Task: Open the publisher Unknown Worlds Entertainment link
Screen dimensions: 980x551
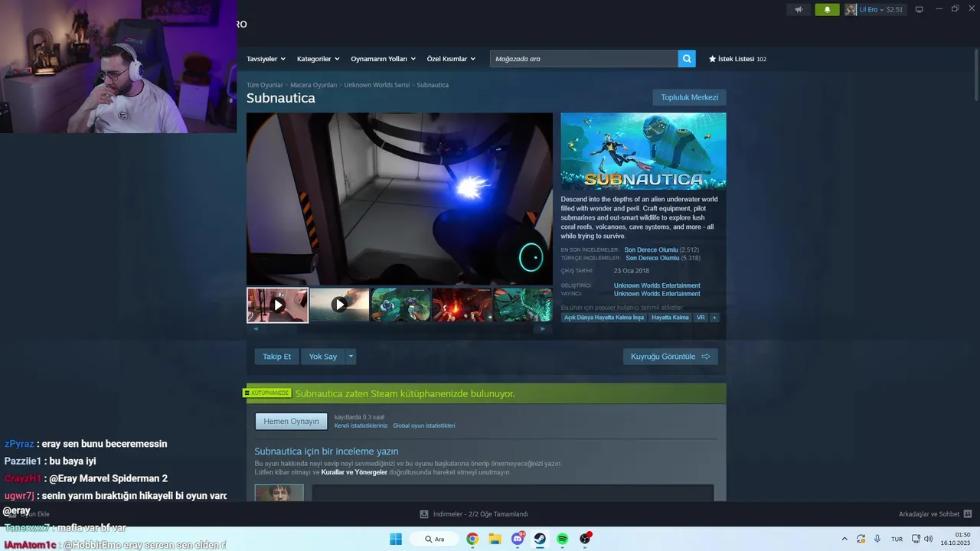Action: coord(657,294)
